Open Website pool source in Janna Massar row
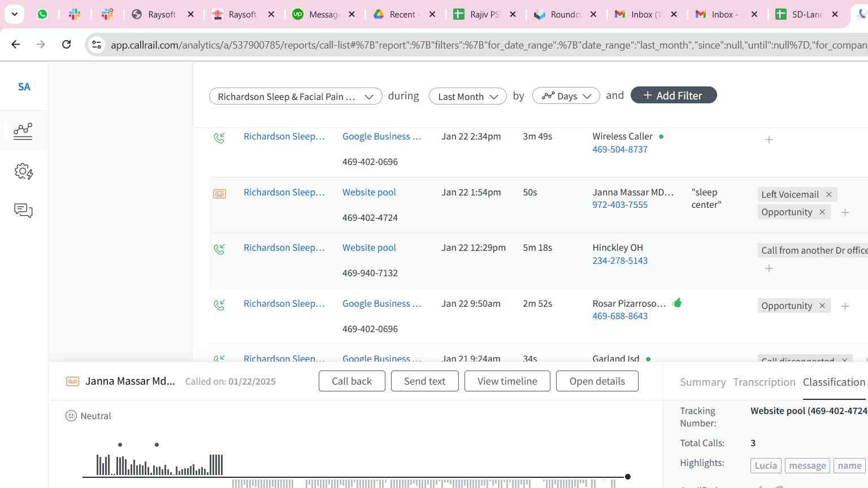This screenshot has height=488, width=868. coord(369,192)
